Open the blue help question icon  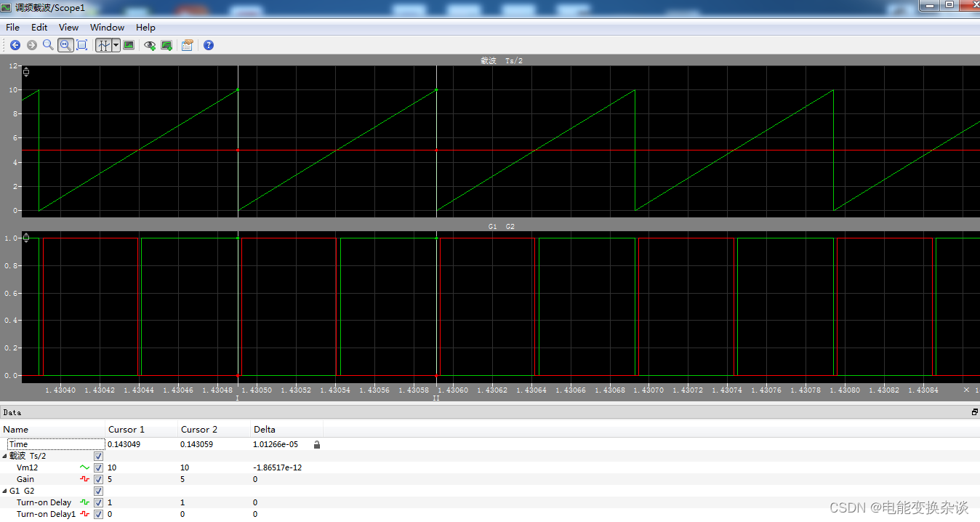(x=209, y=45)
